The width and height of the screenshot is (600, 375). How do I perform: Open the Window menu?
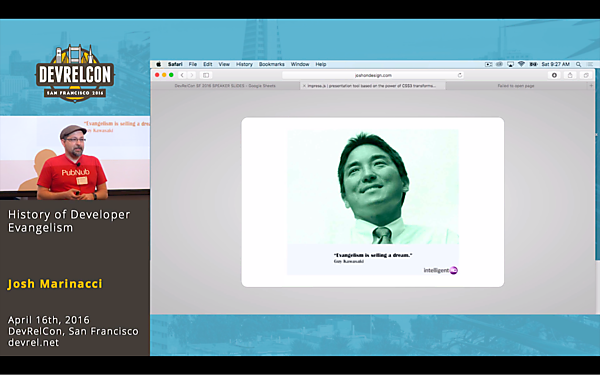(x=300, y=64)
